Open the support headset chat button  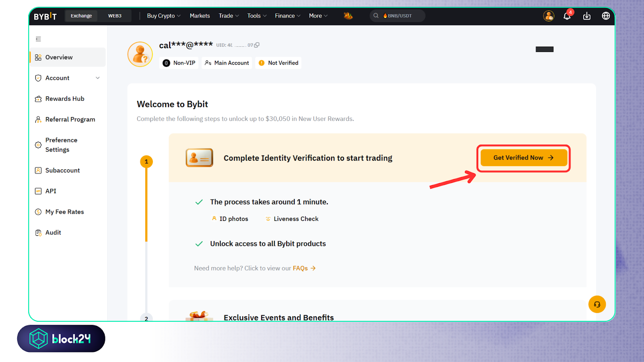pos(597,304)
